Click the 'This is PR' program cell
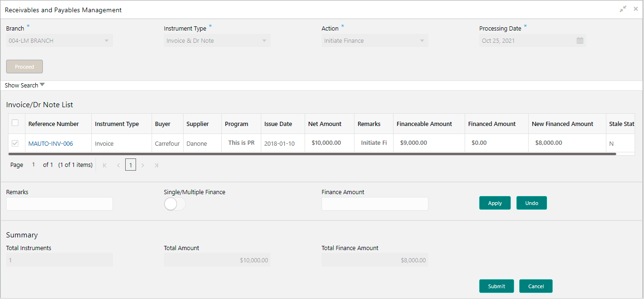 241,142
